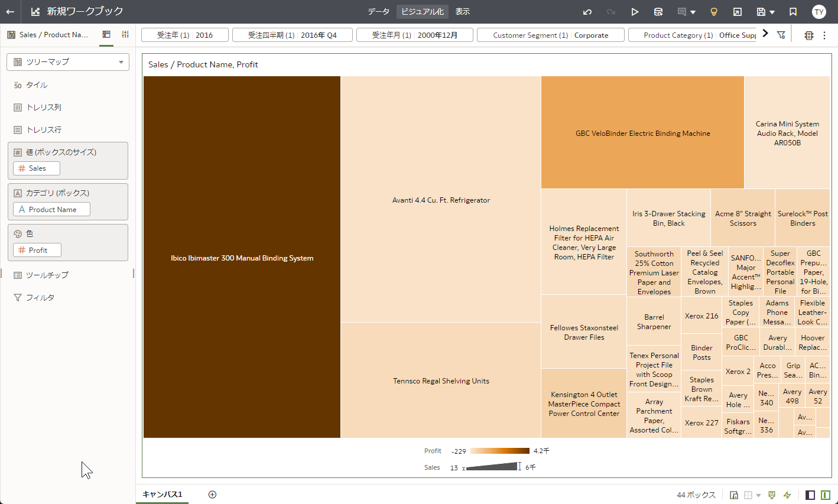
Task: Undo the last edit
Action: tap(587, 12)
